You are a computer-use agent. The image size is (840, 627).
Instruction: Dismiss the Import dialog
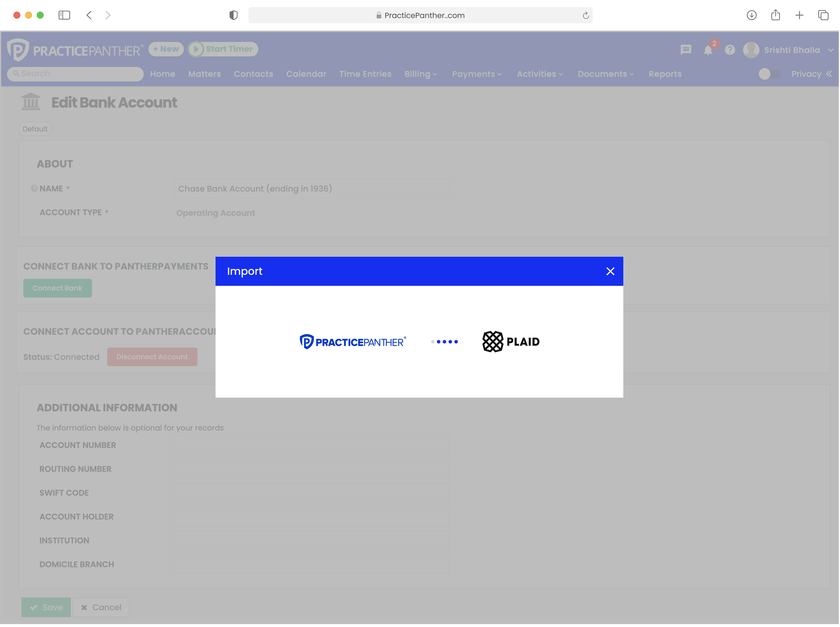(610, 271)
